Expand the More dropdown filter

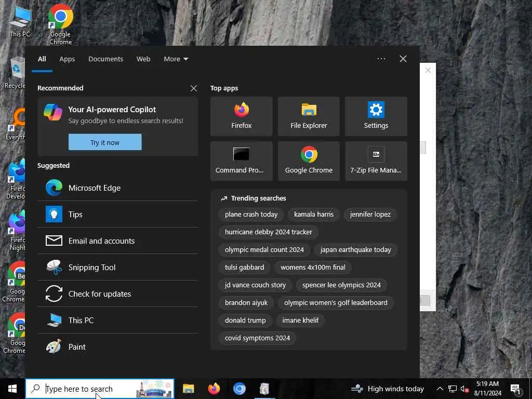coord(176,59)
